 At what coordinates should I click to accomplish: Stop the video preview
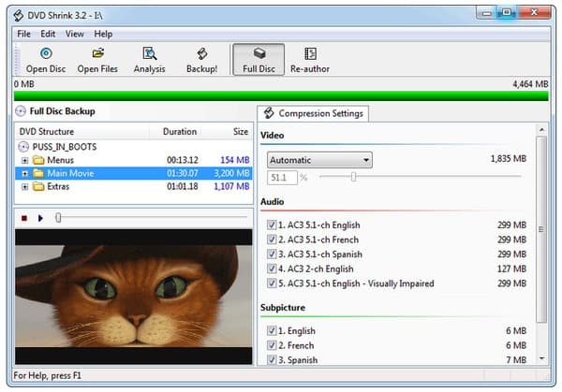[24, 218]
